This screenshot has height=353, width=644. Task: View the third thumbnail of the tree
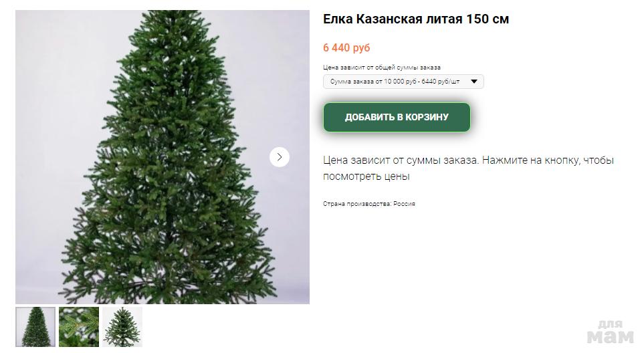click(122, 327)
